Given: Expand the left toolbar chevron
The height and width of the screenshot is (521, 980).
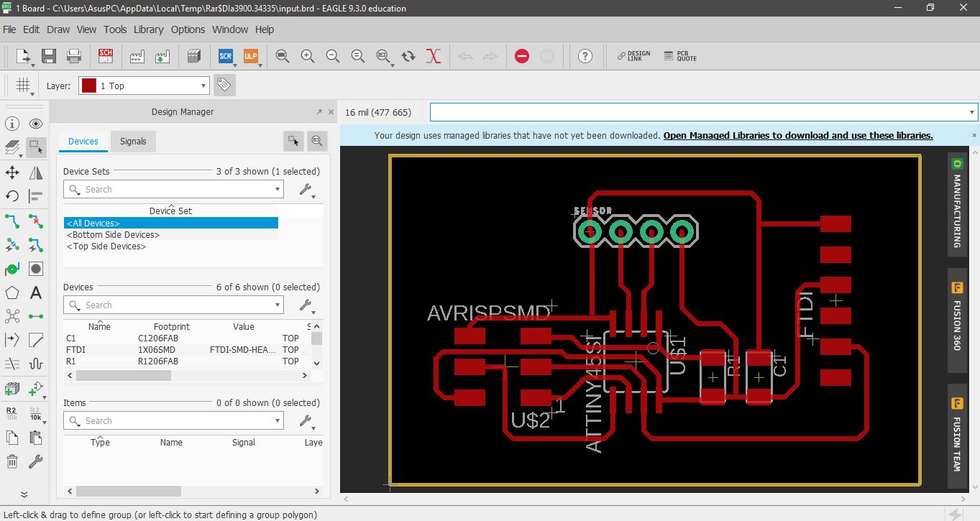Looking at the screenshot, I should 24,494.
